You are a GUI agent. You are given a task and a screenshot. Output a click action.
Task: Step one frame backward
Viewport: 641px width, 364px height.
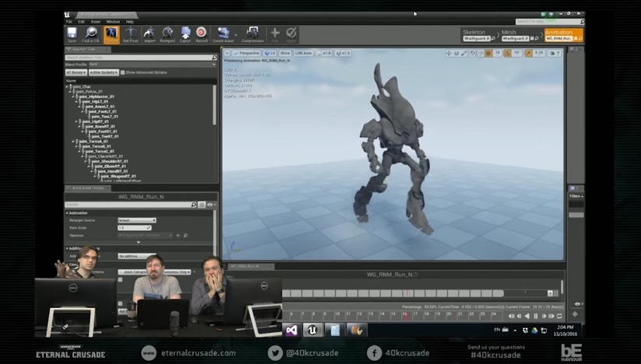519,316
